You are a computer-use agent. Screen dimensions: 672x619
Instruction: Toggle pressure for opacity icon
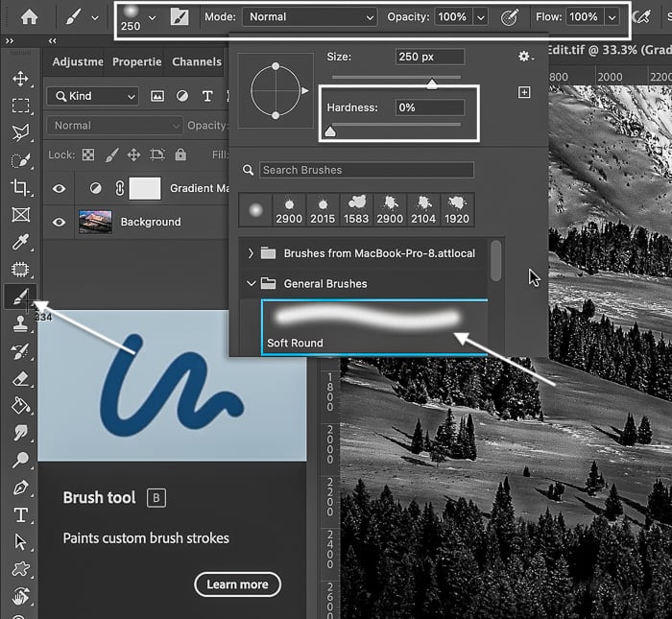click(x=510, y=17)
